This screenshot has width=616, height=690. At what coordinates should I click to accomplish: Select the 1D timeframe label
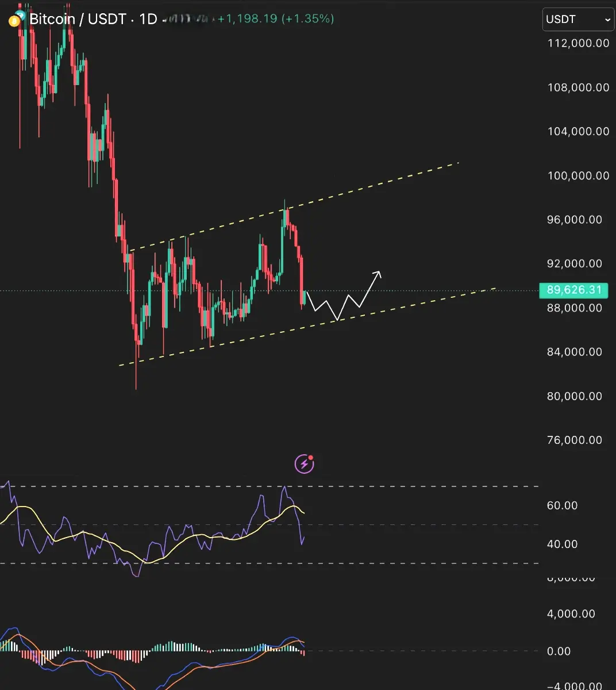(148, 19)
